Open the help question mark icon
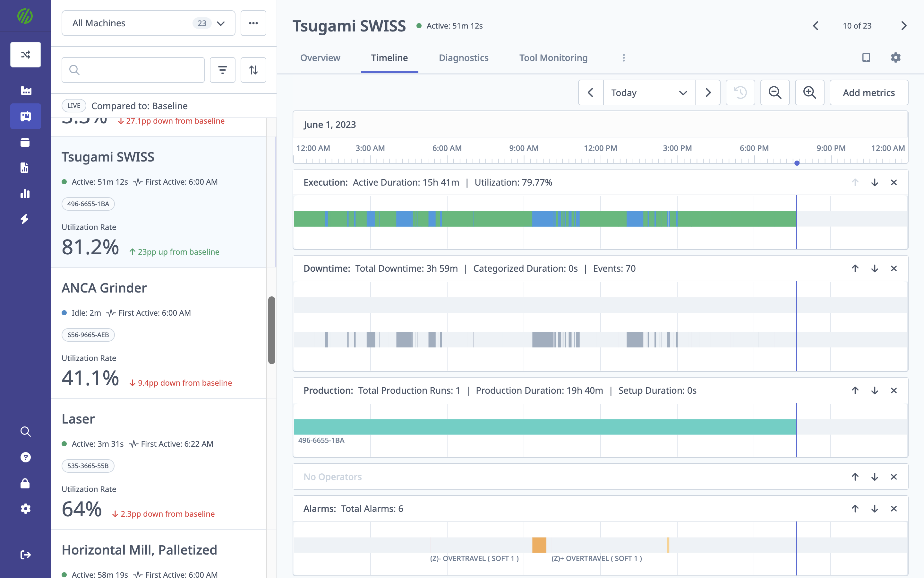Viewport: 924px width, 578px height. coord(26,457)
